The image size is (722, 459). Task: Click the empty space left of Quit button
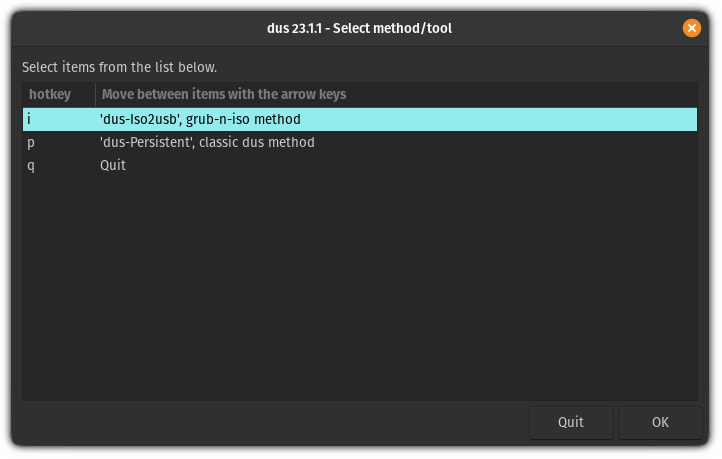270,422
